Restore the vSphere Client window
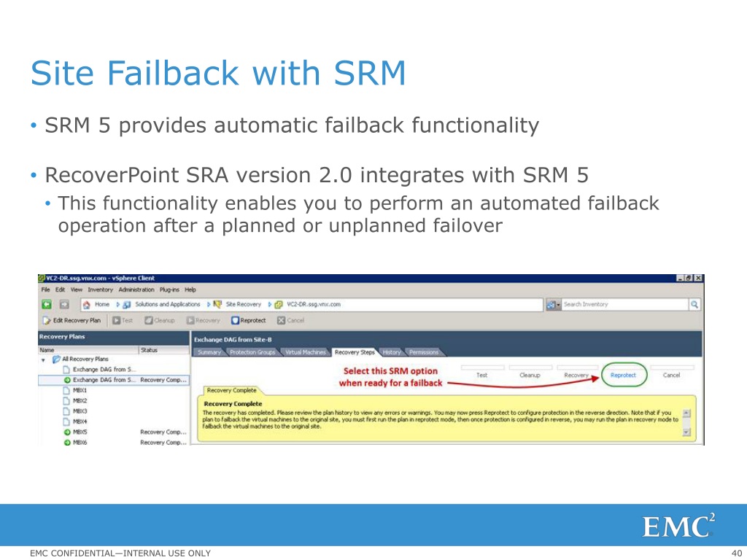Image resolution: width=747 pixels, height=560 pixels. (x=689, y=278)
